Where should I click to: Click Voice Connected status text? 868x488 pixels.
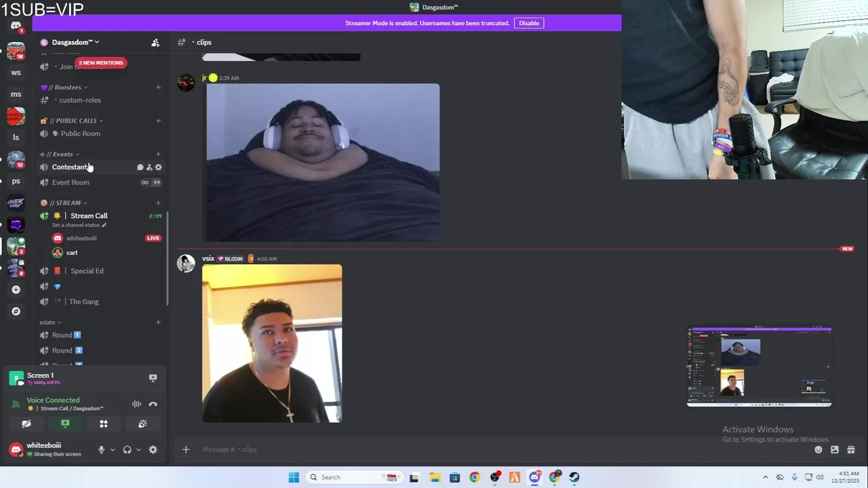pos(53,400)
